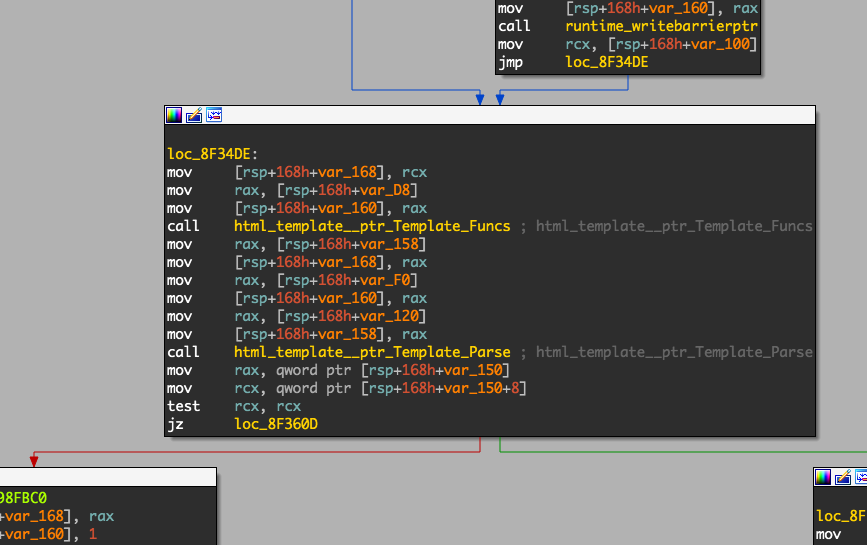Click the test instruction mnemonic
This screenshot has width=867, height=545.
pos(184,406)
